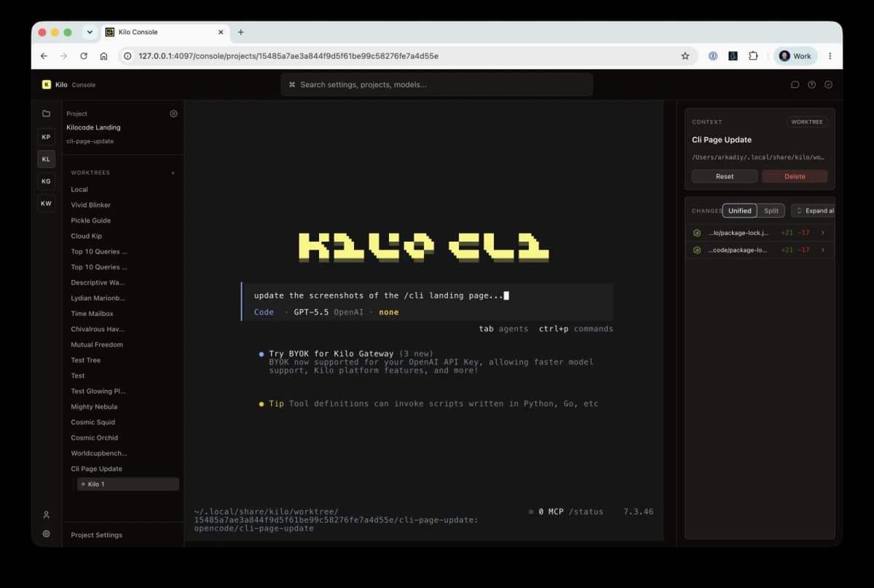Click the checkmark status icon in the header
Screen dimensions: 874x588
point(829,84)
